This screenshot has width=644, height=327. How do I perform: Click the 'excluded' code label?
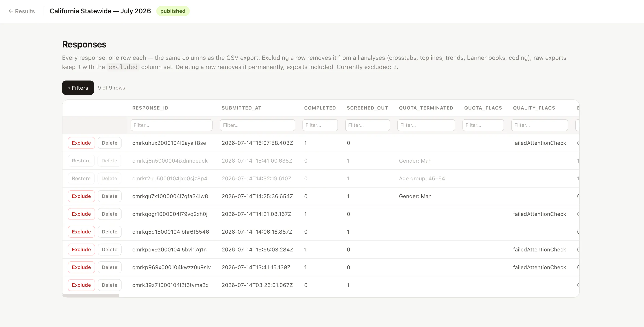(123, 67)
